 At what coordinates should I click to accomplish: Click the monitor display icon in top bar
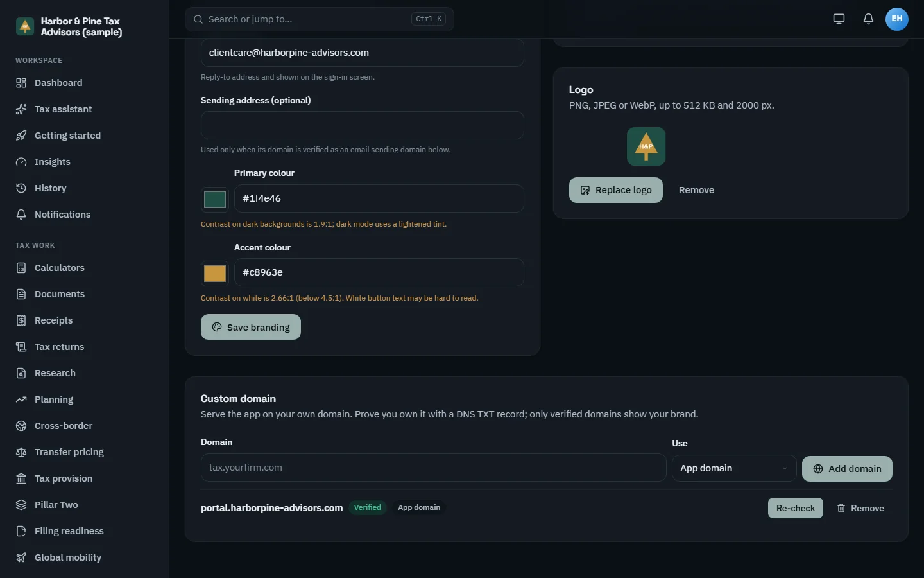pos(839,19)
